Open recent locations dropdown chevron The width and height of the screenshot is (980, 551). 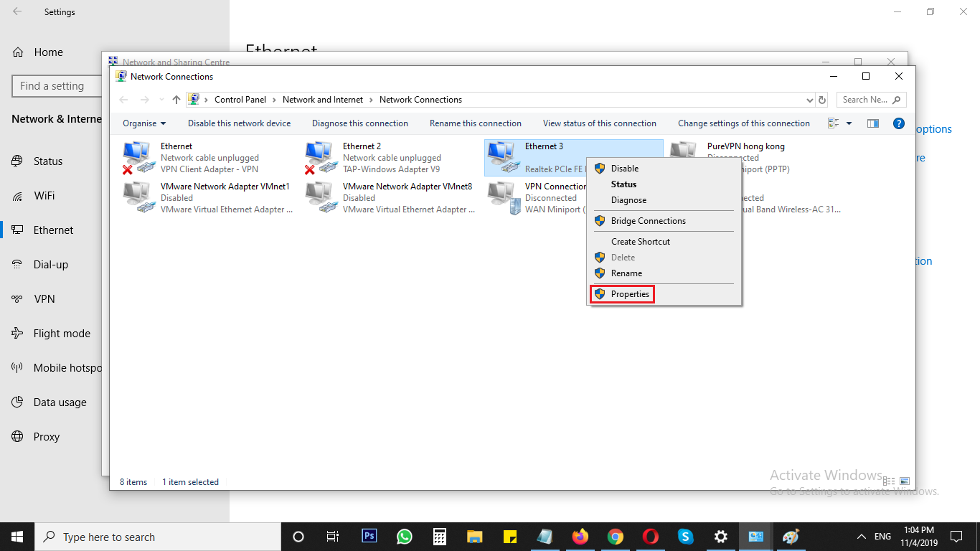[161, 100]
